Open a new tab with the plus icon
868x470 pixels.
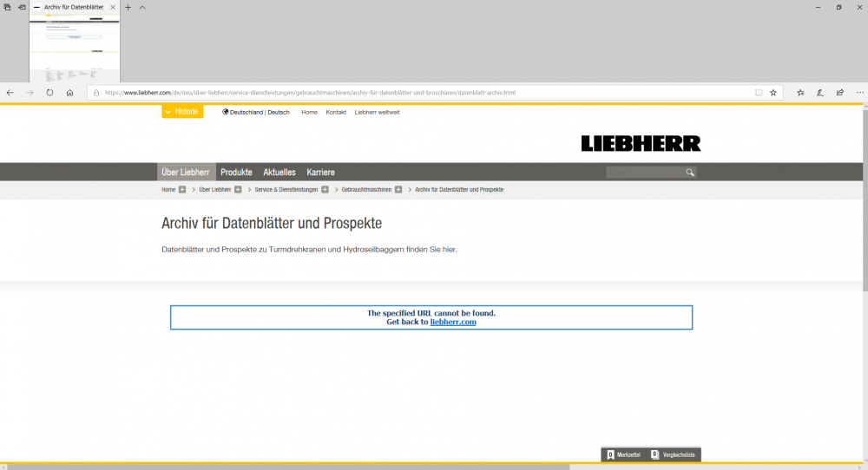click(x=128, y=7)
